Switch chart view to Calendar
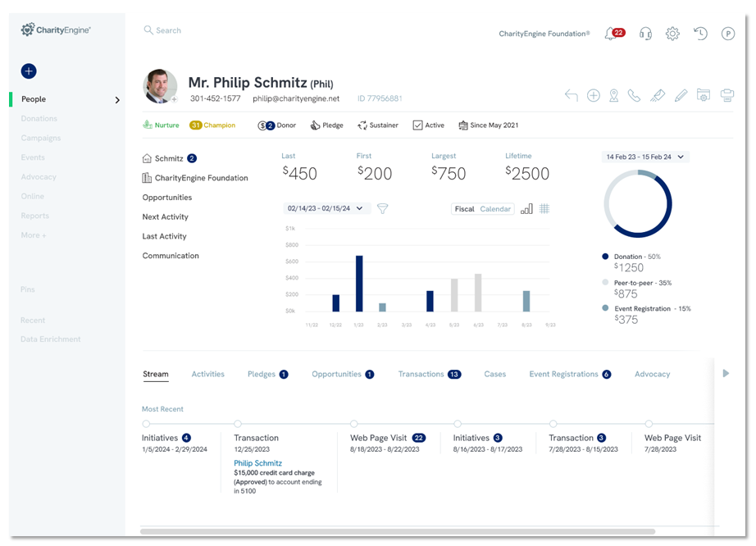 (495, 208)
